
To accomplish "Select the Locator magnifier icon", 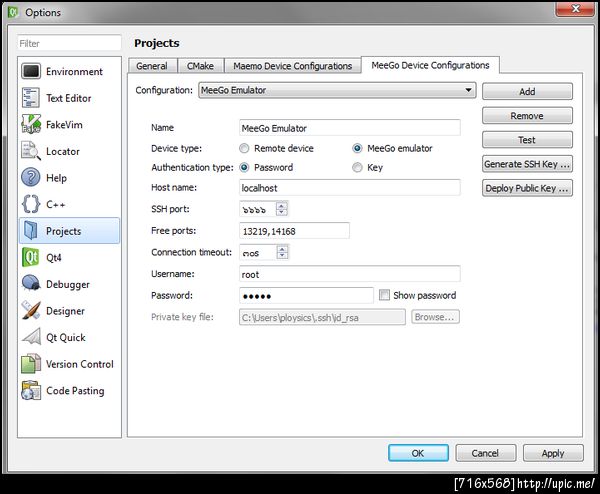I will pyautogui.click(x=31, y=151).
